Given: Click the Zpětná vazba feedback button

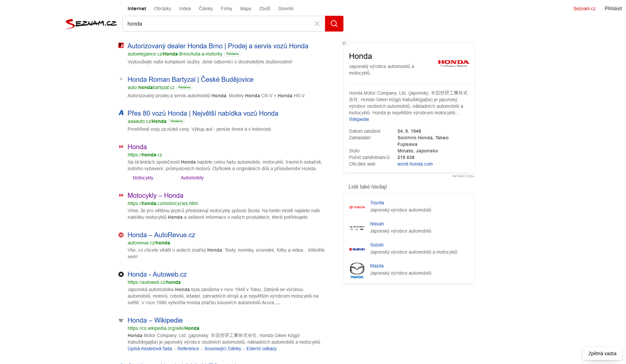Looking at the screenshot, I should pyautogui.click(x=602, y=353).
